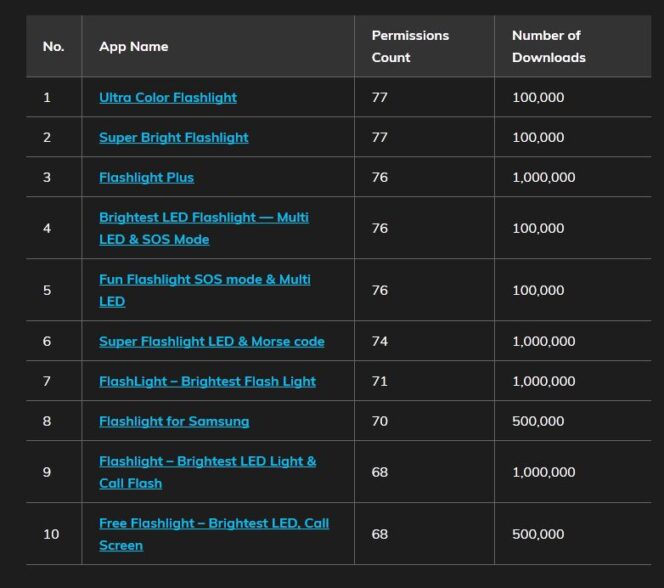Select the downloads cell for Flashlight Plus

543,178
